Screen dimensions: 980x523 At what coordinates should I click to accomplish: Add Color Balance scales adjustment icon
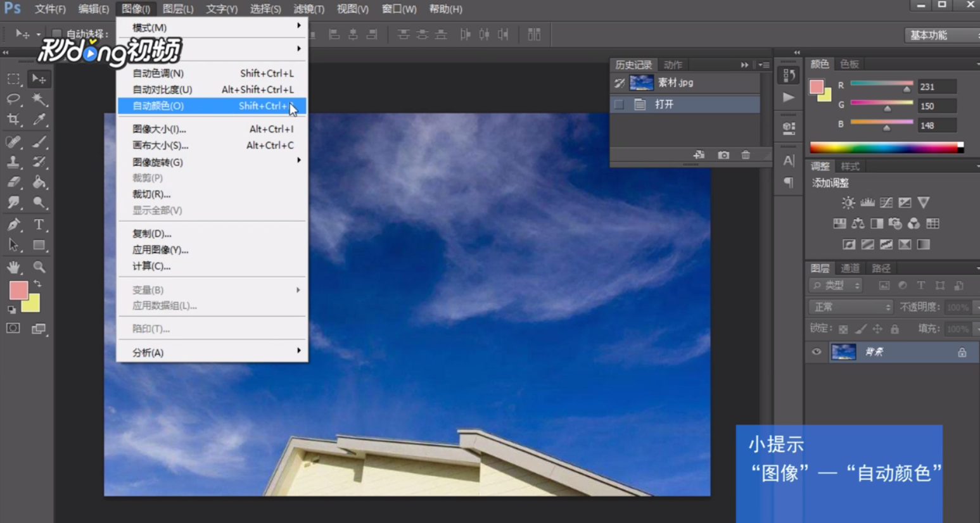click(x=858, y=224)
